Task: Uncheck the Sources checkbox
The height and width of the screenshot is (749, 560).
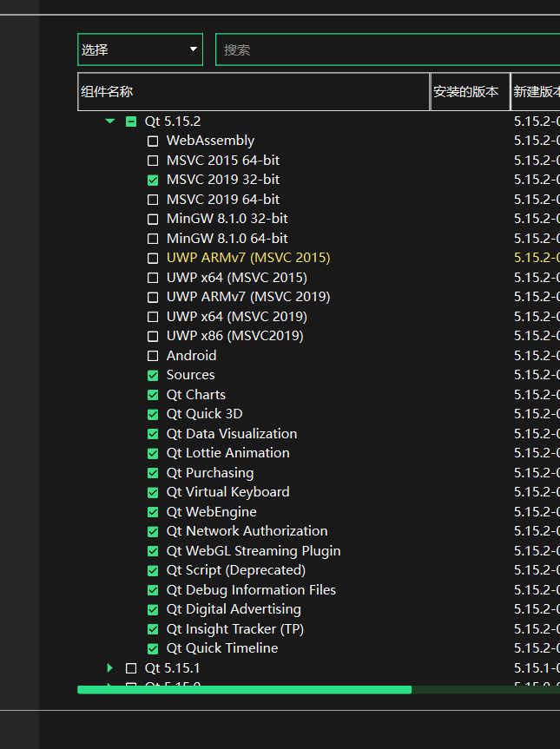Action: [x=153, y=376]
